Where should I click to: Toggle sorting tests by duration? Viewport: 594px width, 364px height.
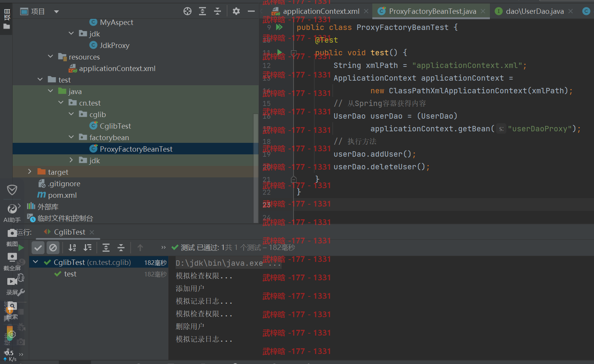pos(88,248)
